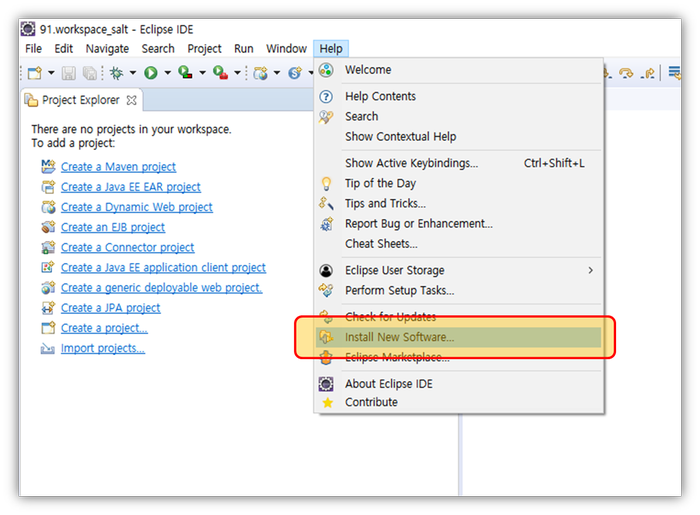Click the Help menu header

(x=331, y=49)
